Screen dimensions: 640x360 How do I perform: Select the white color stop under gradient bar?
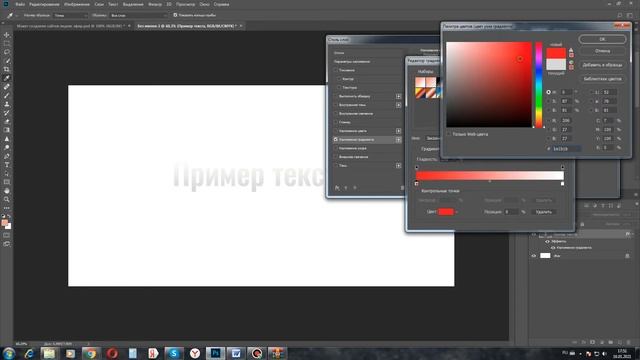pos(562,184)
